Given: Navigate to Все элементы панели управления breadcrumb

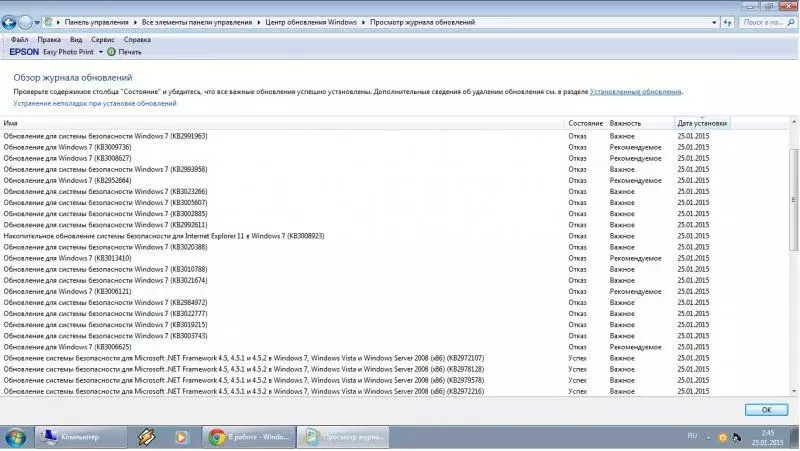Looking at the screenshot, I should coord(197,22).
